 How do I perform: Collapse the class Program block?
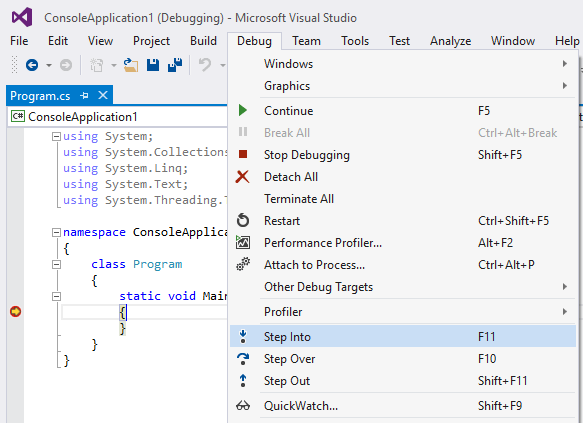56,265
